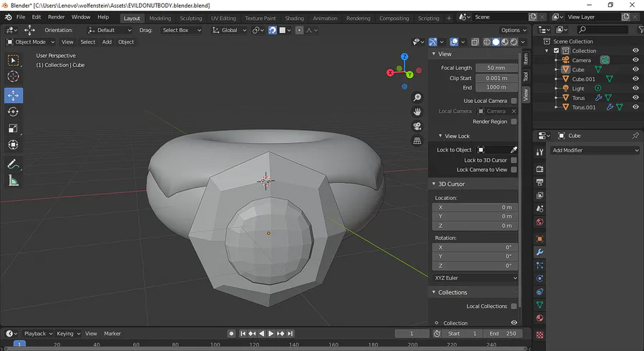Image resolution: width=644 pixels, height=351 pixels.
Task: Switch perspective/orthographic grid icon
Action: point(417,141)
